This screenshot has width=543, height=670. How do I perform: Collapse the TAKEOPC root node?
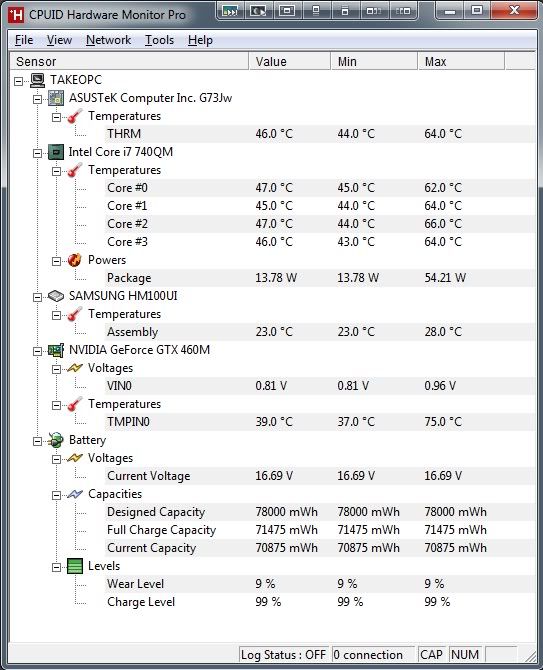(x=18, y=81)
